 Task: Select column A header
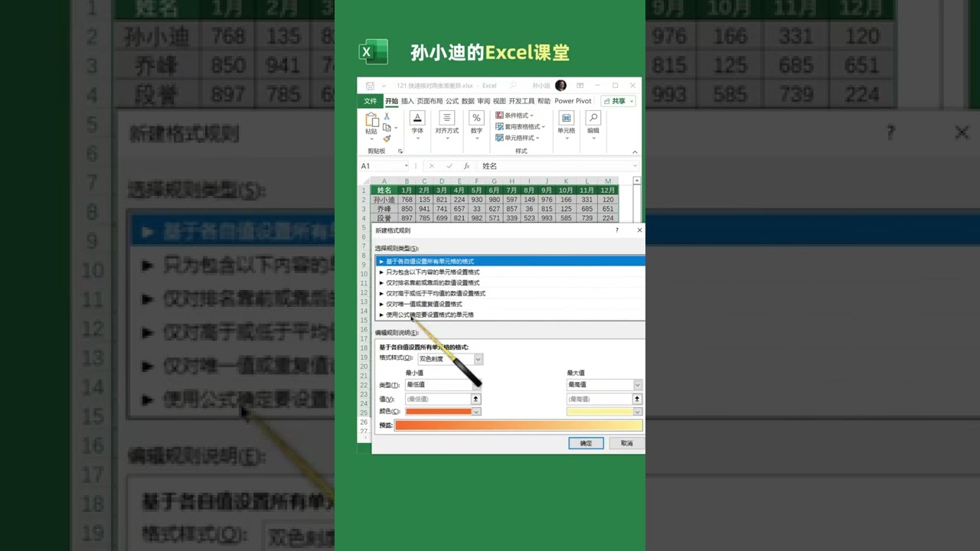(384, 181)
